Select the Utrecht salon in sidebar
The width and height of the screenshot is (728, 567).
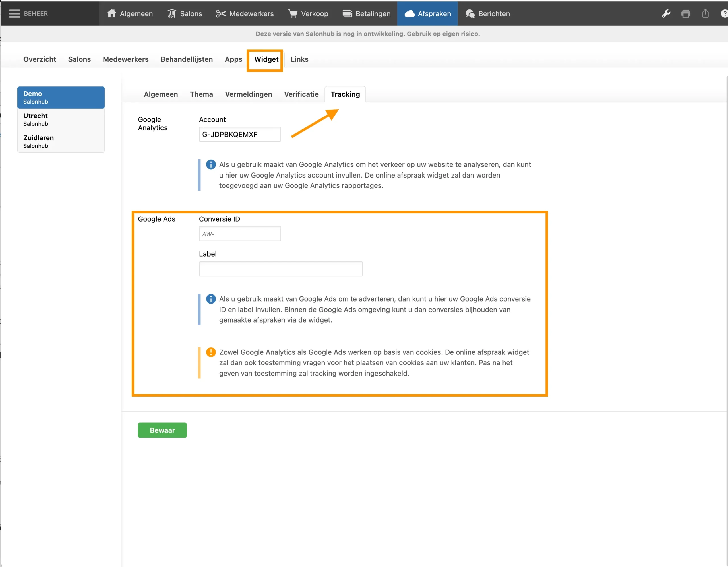[61, 119]
